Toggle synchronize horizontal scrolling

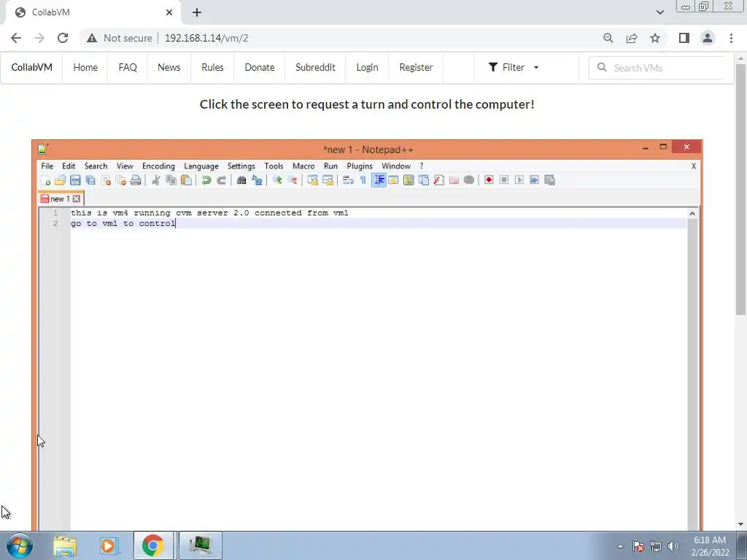pyautogui.click(x=328, y=180)
